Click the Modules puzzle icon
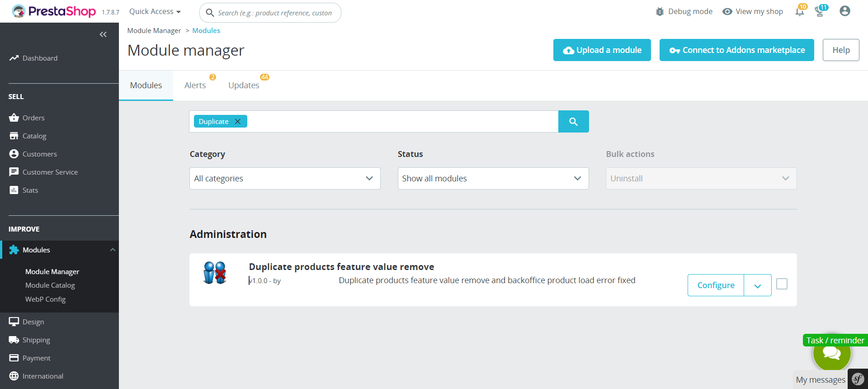868x389 pixels. [x=14, y=250]
